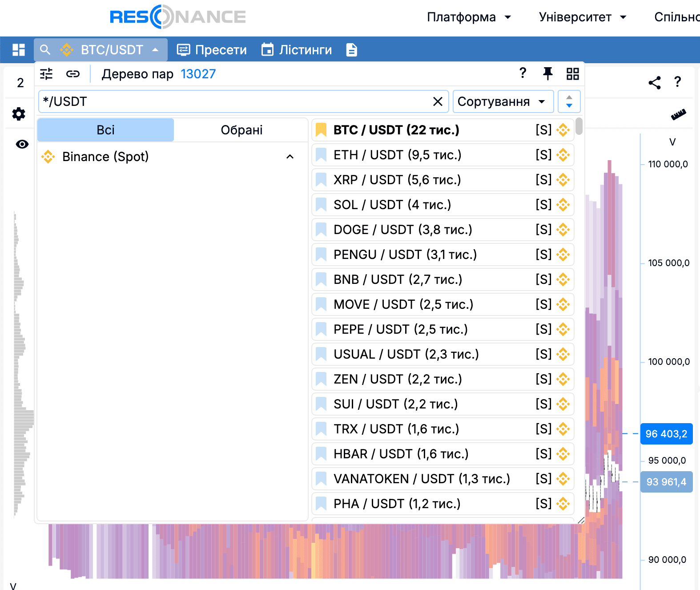Screen dimensions: 700x590
Task: Click Binance icon on SOL / USDT row
Action: coord(563,205)
